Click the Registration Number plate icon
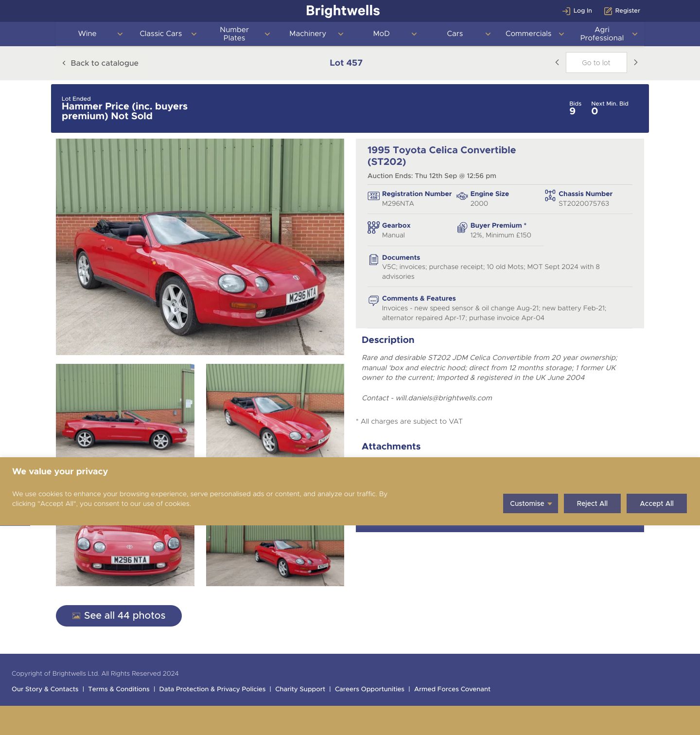This screenshot has height=735, width=700. [x=373, y=196]
